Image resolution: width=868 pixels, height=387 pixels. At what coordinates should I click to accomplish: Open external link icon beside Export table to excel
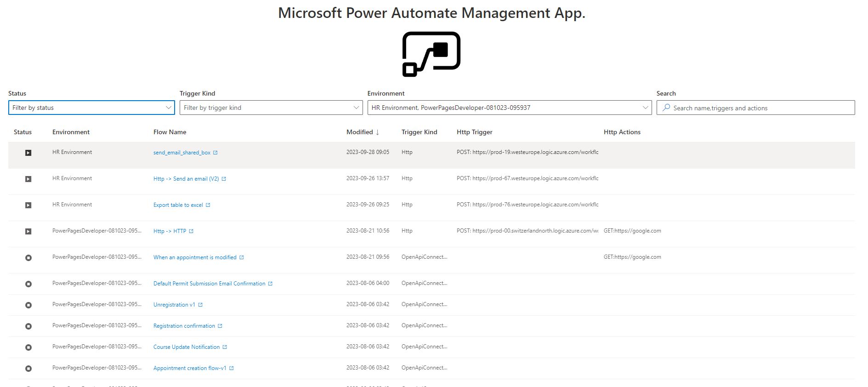(x=208, y=205)
